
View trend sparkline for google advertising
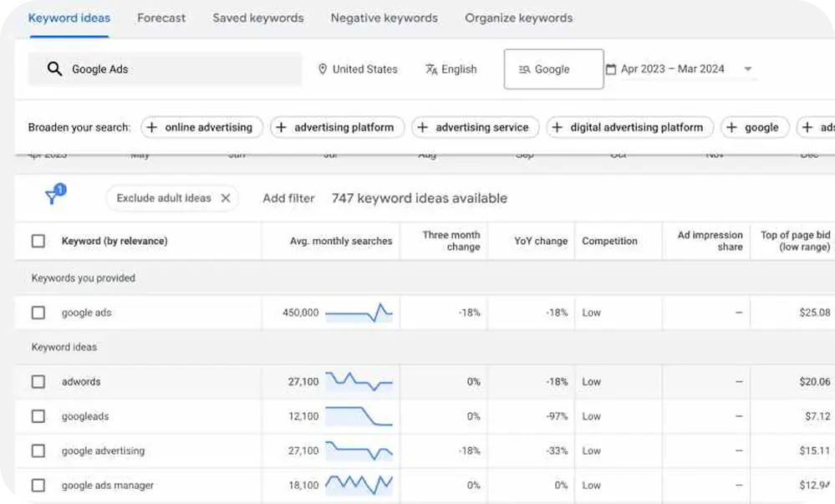(x=359, y=451)
